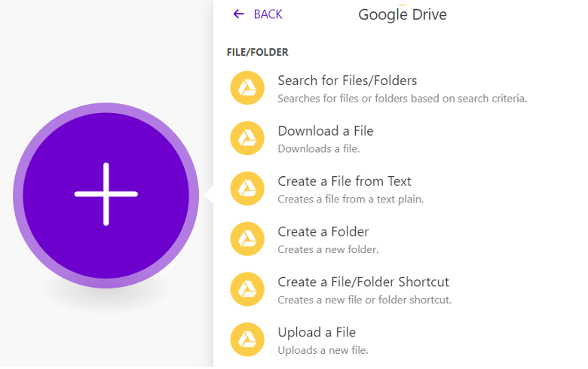Click the Google Drive icon beside Download a File

(x=247, y=138)
